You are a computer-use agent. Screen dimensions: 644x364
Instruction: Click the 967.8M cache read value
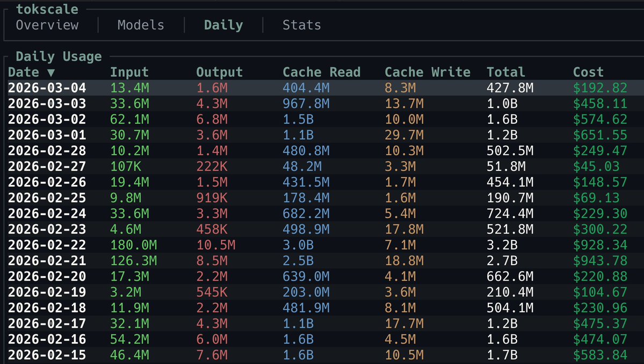coord(306,104)
